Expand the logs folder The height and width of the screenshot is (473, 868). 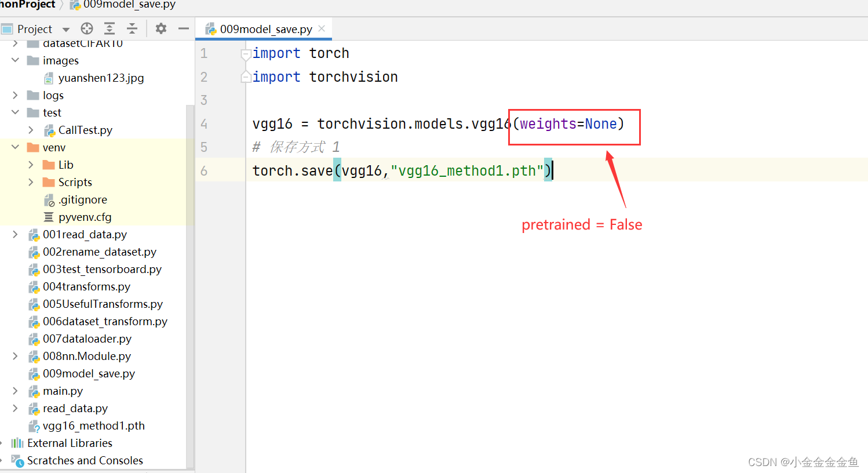click(16, 95)
